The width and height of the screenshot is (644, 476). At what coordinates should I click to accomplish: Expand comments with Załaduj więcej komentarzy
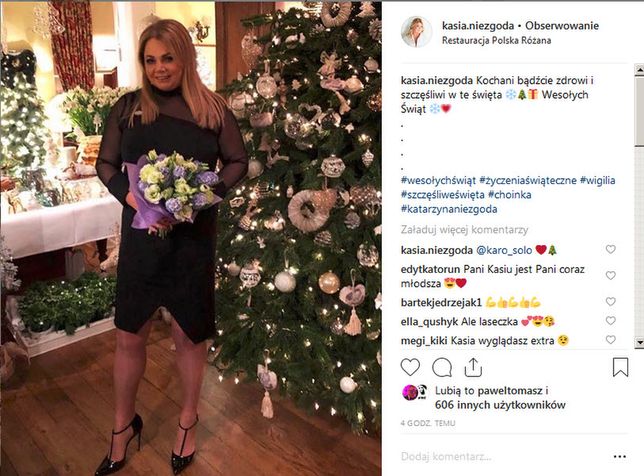464,230
